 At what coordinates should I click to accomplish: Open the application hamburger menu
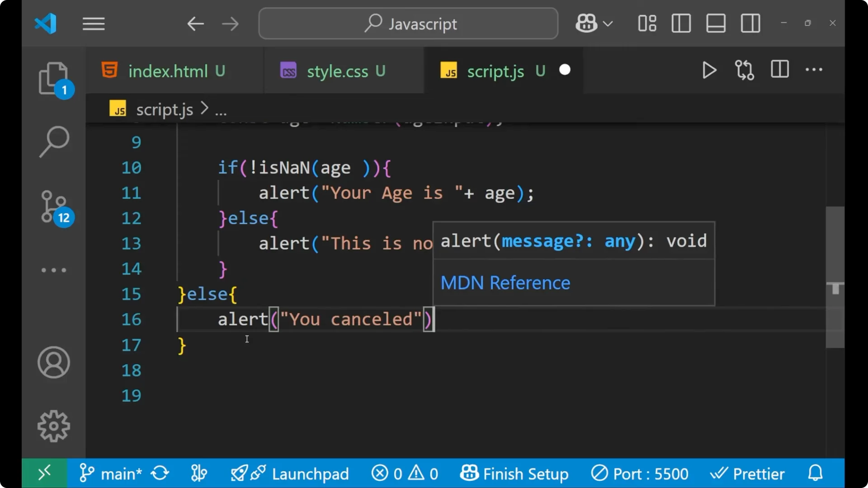coord(94,23)
